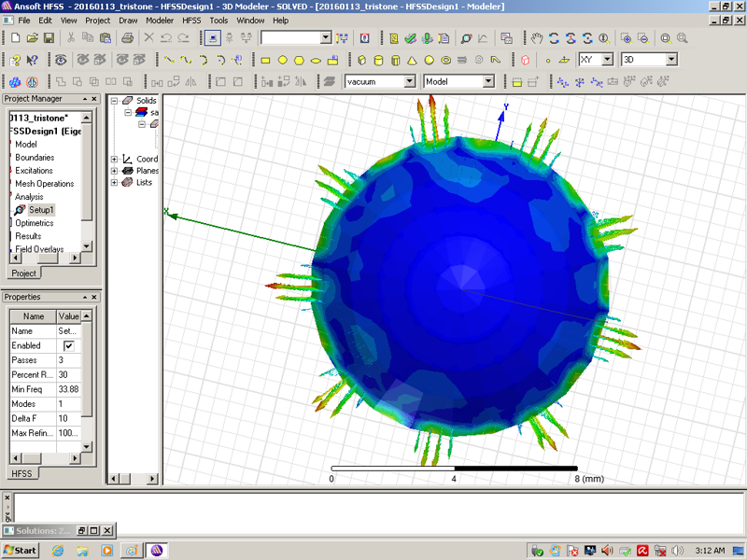Expand the Planes tree node
747x560 pixels.
tap(115, 171)
